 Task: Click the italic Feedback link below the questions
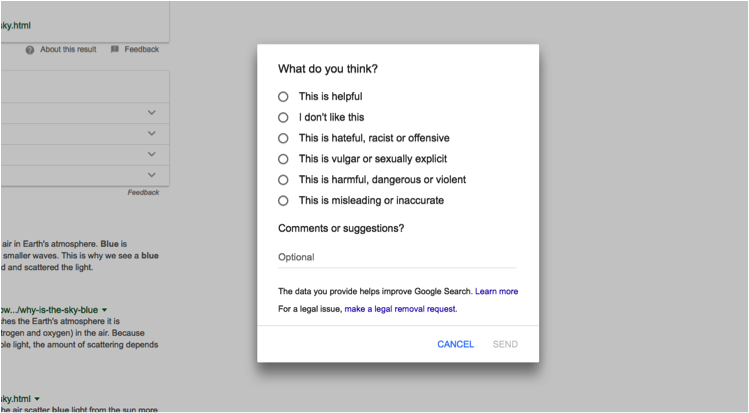pos(143,192)
